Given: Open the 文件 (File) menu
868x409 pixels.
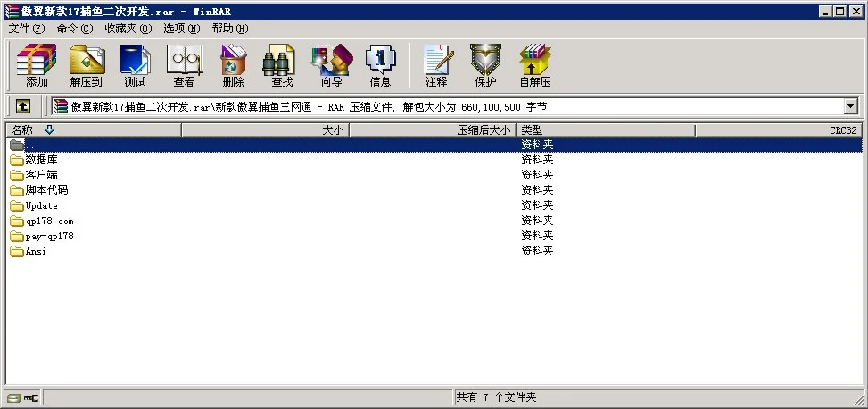Looking at the screenshot, I should pos(26,29).
